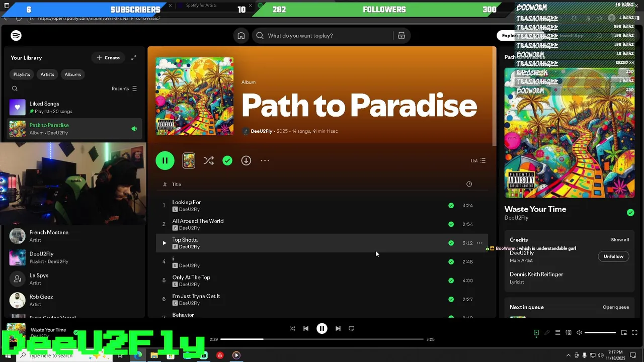Adjust the Spotify volume slider

pos(600,332)
